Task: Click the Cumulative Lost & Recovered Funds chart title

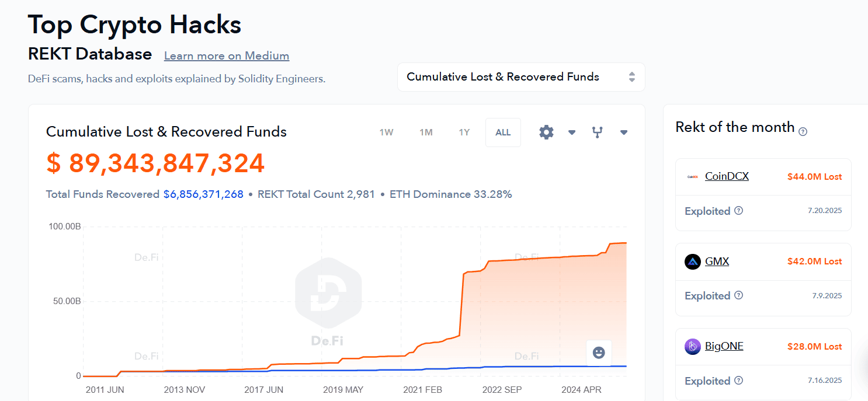Action: pos(166,132)
